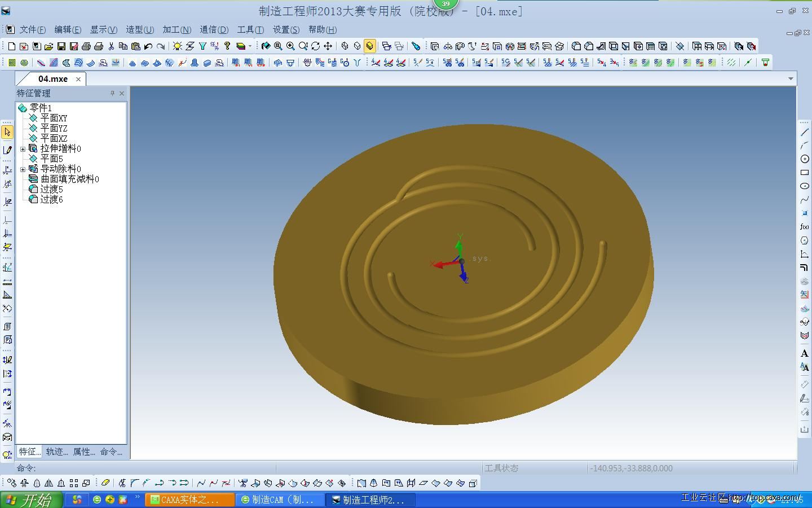
Task: Open the 加工(N) menu
Action: (177, 30)
